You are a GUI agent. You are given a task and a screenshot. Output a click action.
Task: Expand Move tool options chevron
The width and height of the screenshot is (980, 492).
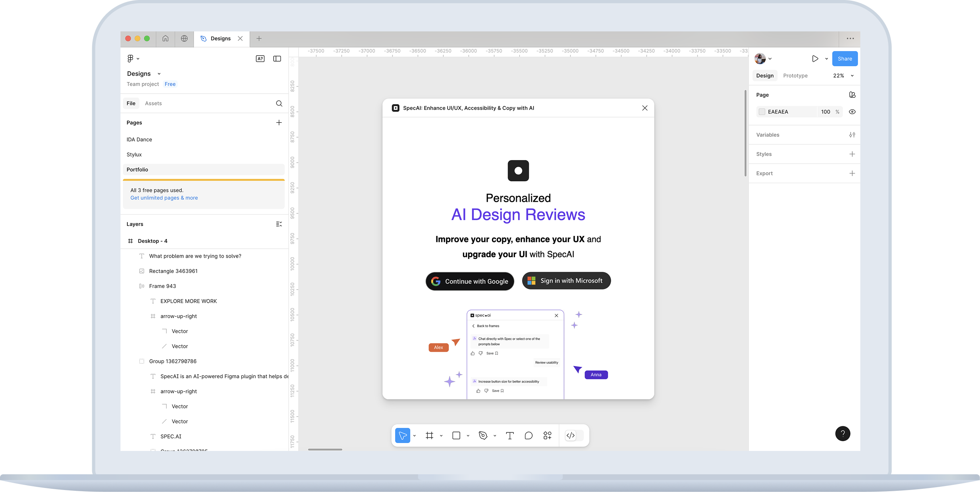click(x=414, y=436)
